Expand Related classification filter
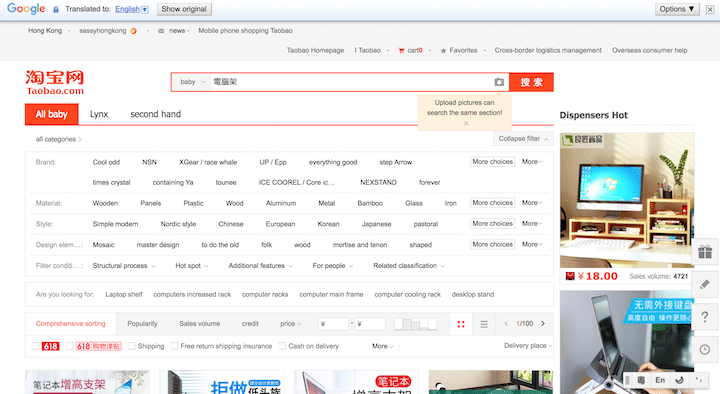Viewport: 720px width, 394px height. [409, 266]
